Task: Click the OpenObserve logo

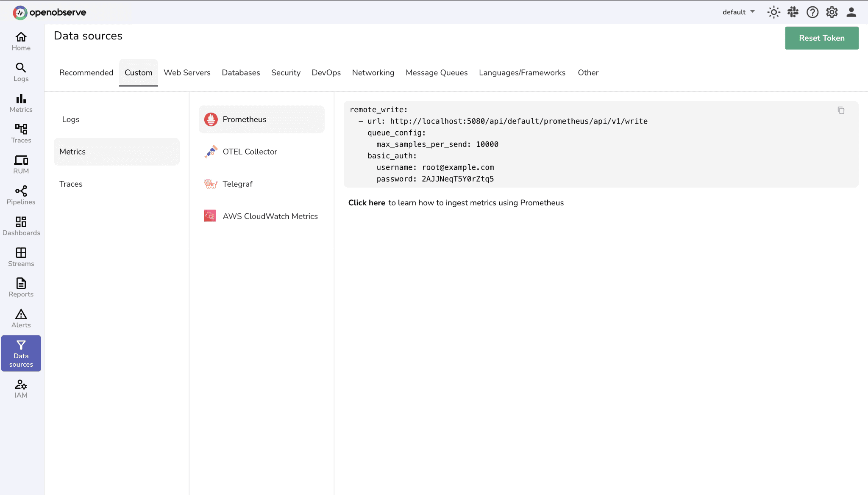Action: (x=49, y=12)
